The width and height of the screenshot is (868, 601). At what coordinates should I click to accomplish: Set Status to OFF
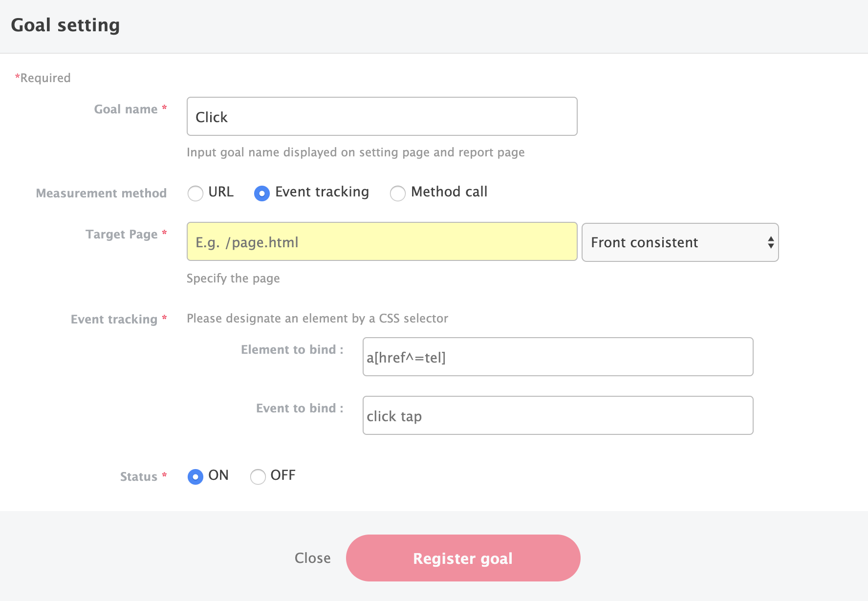[258, 476]
